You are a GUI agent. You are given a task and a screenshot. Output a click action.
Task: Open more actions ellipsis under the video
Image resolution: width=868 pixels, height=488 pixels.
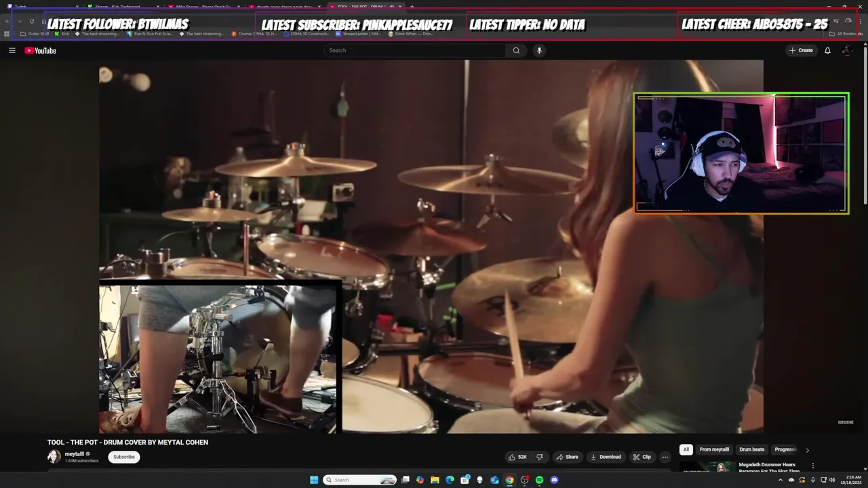[x=665, y=457]
